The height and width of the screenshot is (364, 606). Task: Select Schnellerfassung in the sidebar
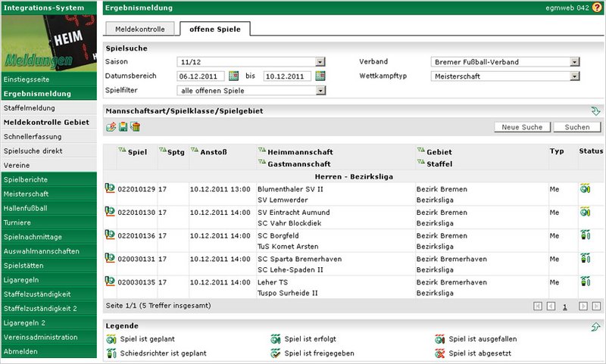point(51,137)
